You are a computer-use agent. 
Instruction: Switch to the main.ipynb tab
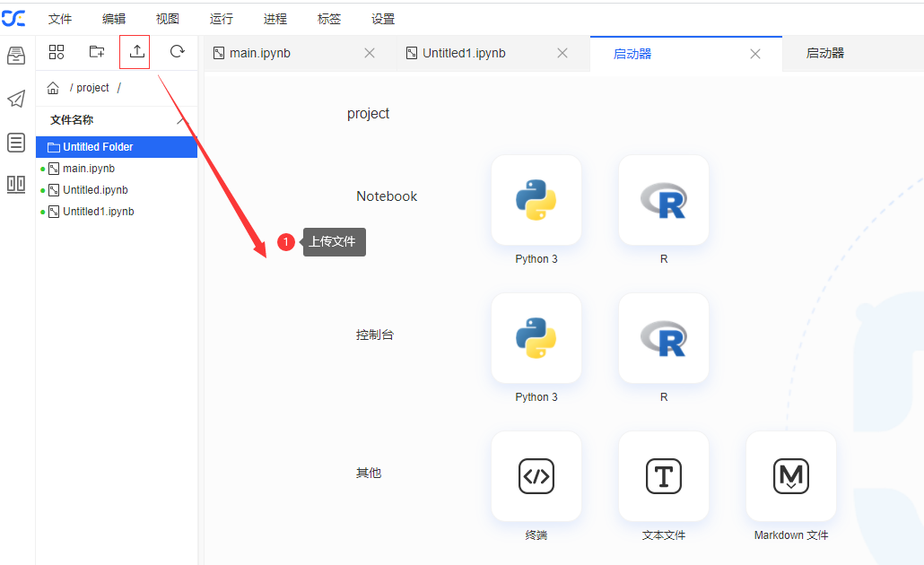[x=301, y=54]
